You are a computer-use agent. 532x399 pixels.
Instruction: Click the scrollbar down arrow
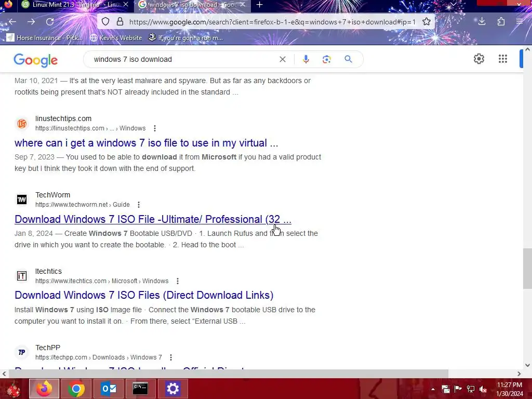coord(527,365)
